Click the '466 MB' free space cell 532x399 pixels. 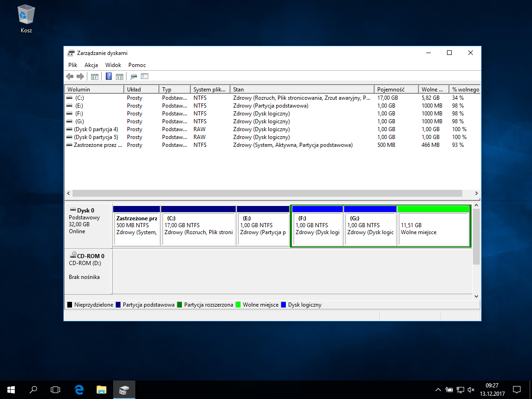[x=430, y=145]
